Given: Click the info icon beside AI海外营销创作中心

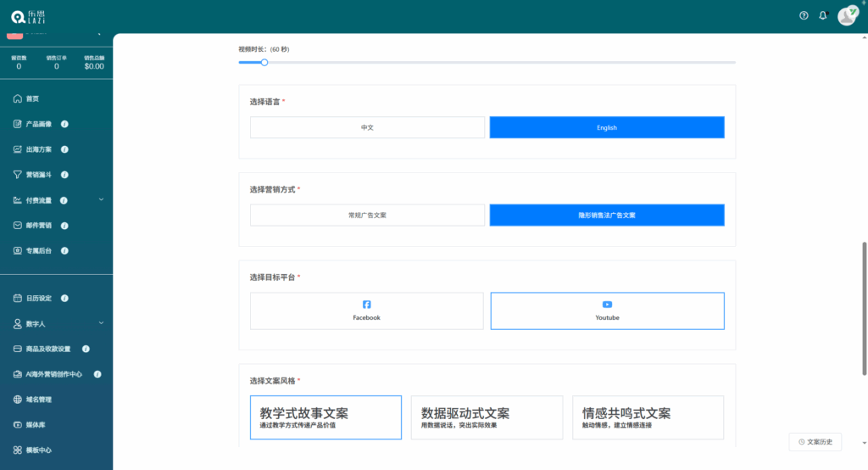Looking at the screenshot, I should pyautogui.click(x=97, y=374).
